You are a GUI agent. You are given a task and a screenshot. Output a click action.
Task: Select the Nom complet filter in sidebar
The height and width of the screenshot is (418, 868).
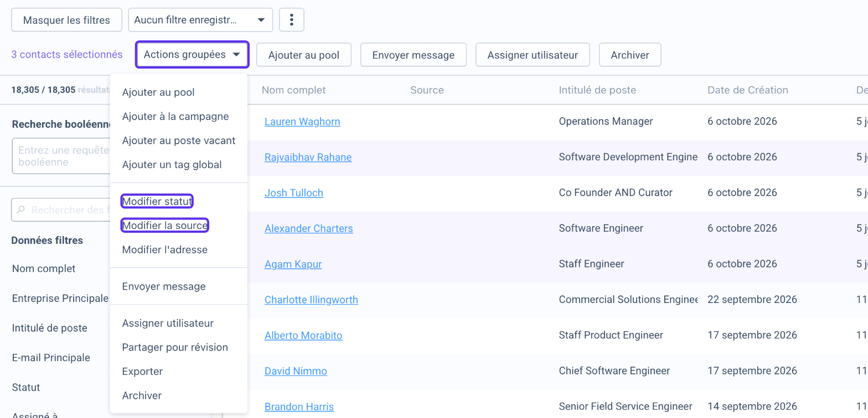point(44,269)
